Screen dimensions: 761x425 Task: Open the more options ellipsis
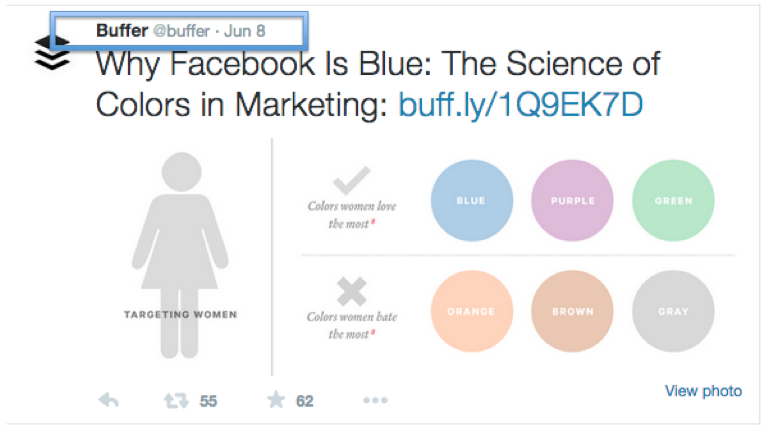point(375,400)
